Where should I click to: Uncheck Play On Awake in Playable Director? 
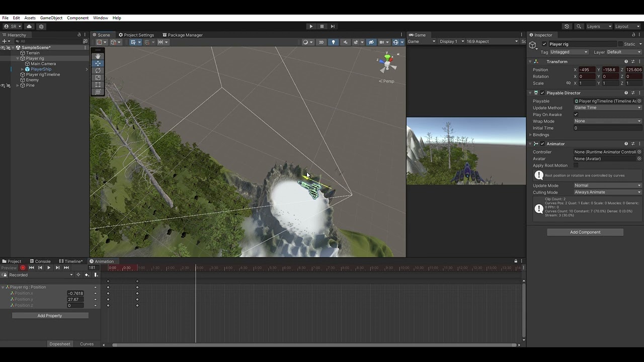point(576,115)
